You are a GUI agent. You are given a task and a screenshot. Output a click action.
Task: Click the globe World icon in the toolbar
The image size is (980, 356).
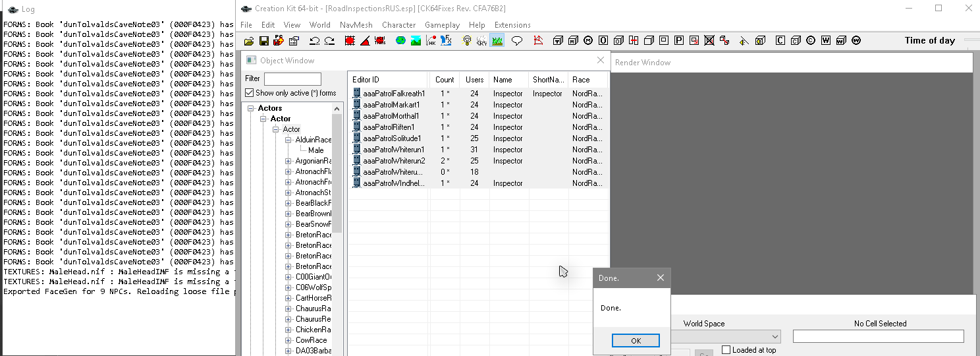(400, 41)
